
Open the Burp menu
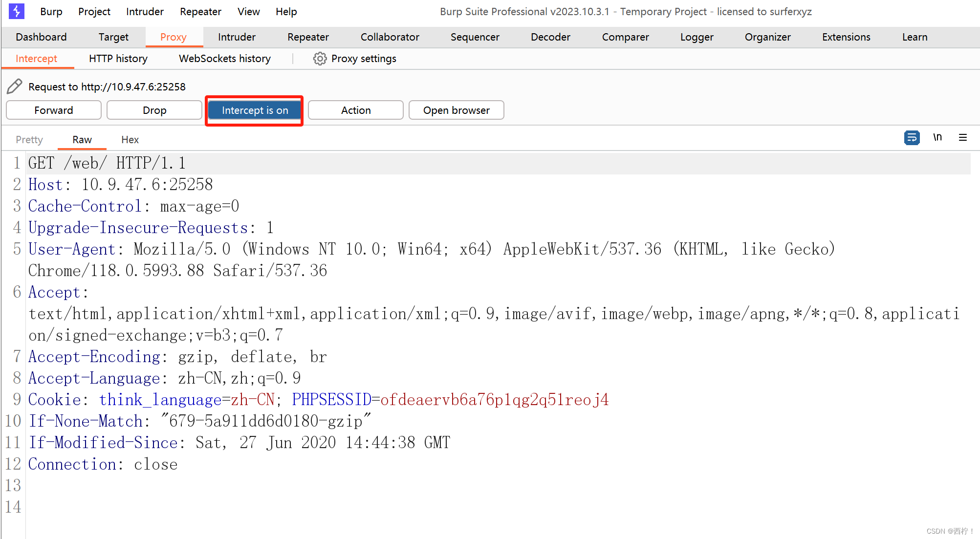(x=51, y=12)
